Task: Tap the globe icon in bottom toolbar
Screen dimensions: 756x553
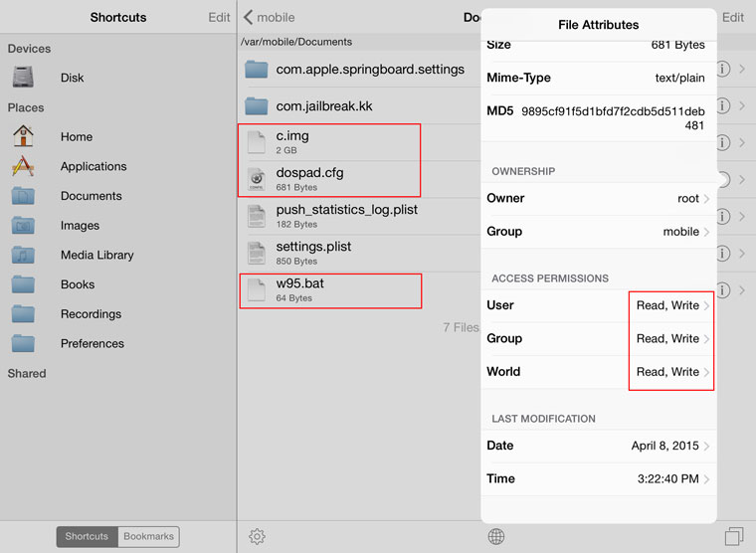Action: pos(496,536)
